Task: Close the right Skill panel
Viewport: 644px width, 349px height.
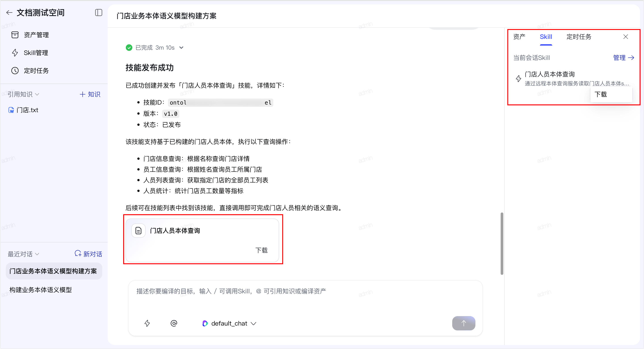Action: click(625, 37)
